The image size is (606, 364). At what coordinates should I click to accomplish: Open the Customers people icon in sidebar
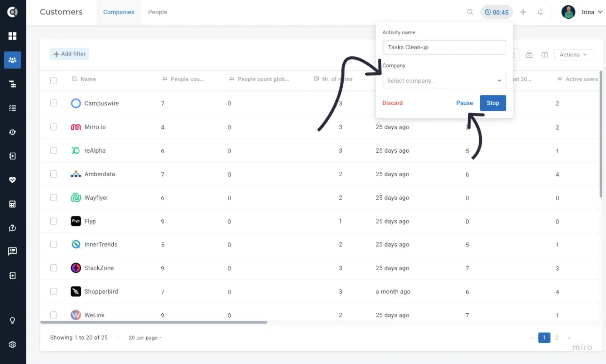click(13, 60)
